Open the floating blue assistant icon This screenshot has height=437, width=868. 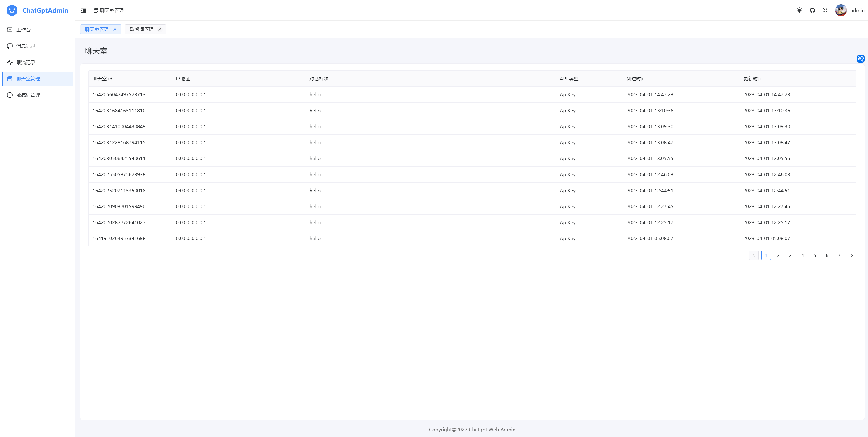[861, 59]
